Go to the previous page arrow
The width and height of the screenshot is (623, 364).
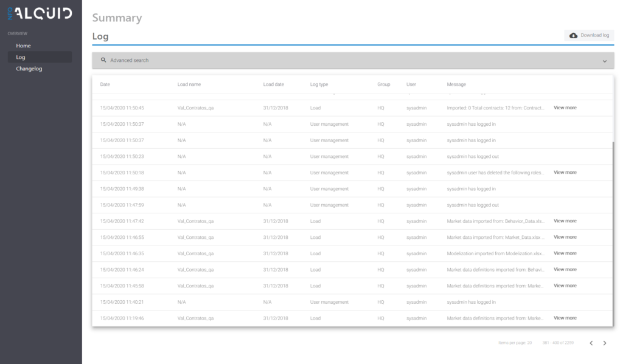[x=591, y=343]
